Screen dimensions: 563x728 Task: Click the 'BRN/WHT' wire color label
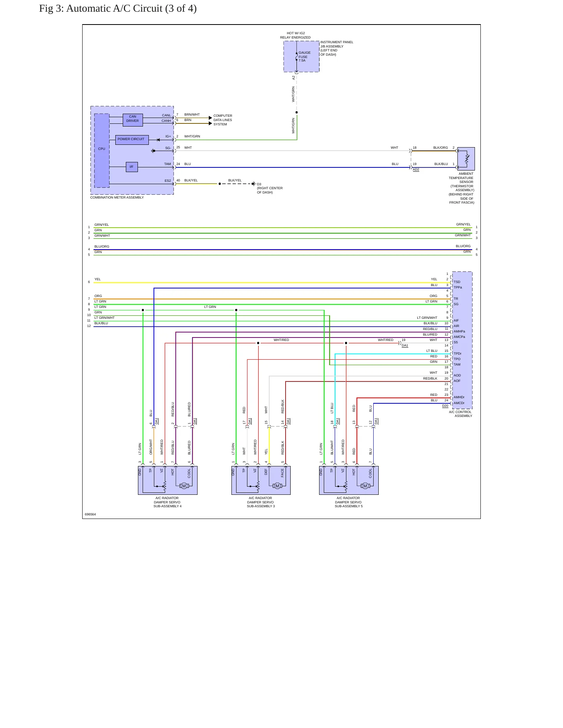[192, 114]
